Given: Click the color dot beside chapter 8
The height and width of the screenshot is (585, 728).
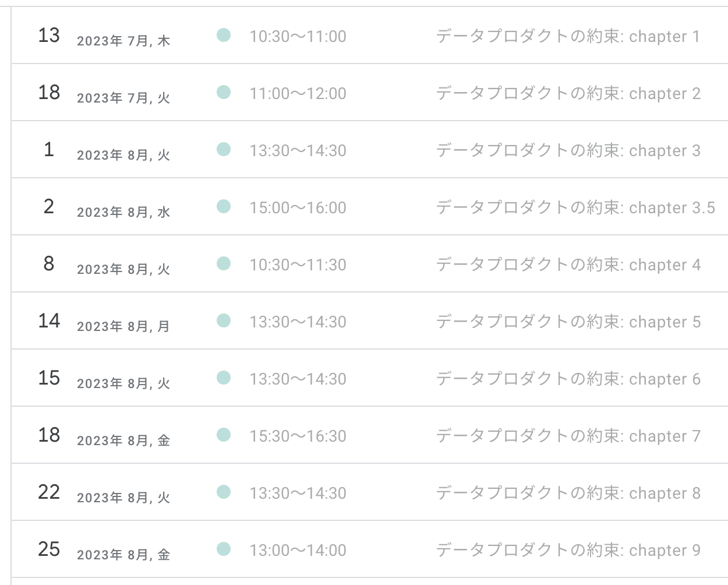Looking at the screenshot, I should pyautogui.click(x=224, y=492).
